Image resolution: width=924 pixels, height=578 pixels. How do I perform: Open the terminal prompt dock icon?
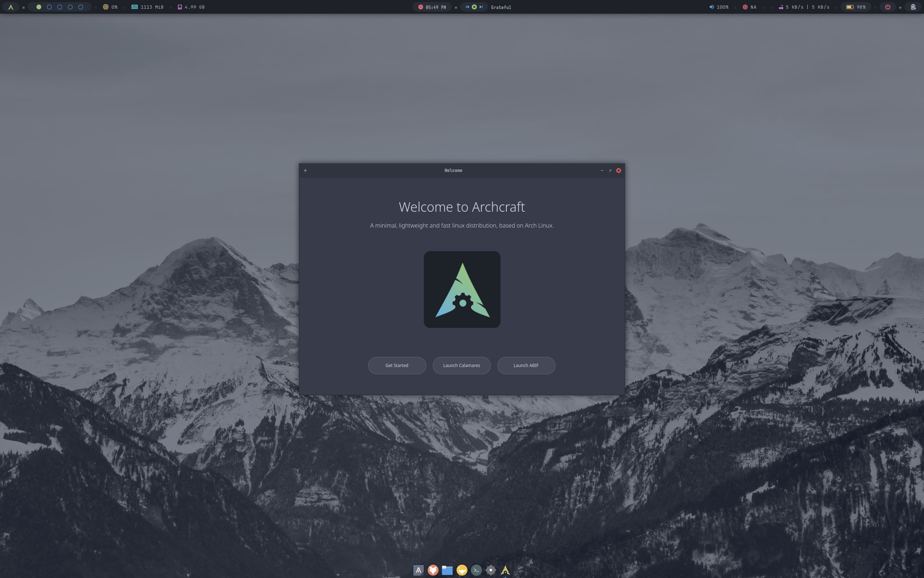tap(476, 570)
